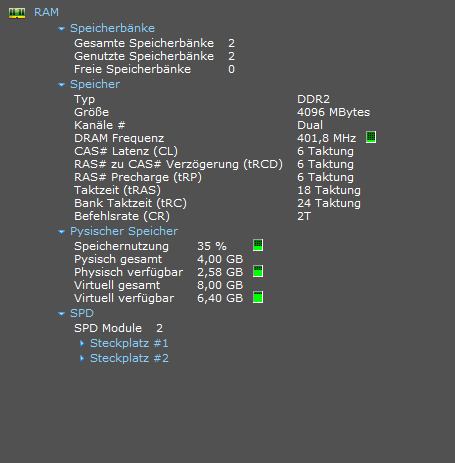This screenshot has width=455, height=463.
Task: Click the green icon beside Physisch verfügbar
Action: pos(258,271)
